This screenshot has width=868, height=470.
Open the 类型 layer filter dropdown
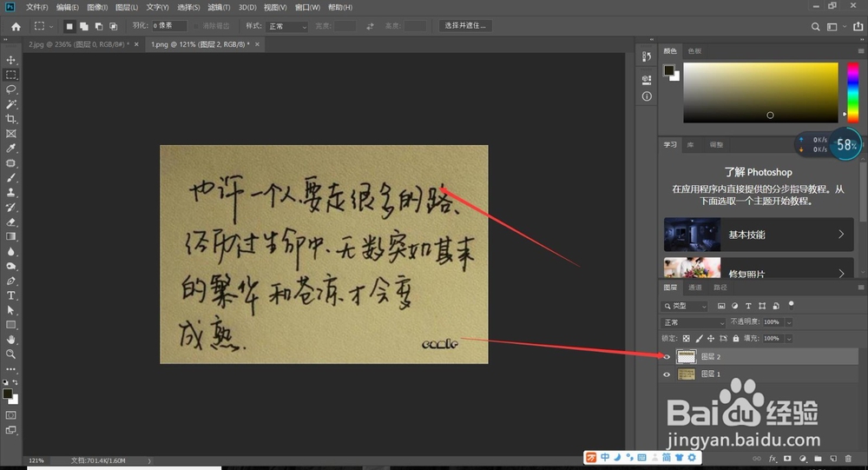point(685,306)
